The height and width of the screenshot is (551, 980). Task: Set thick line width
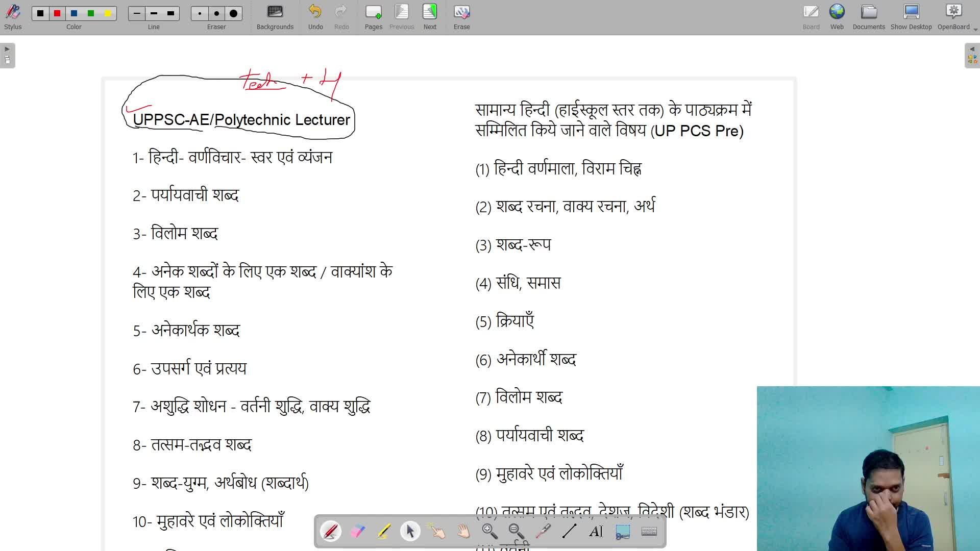171,13
